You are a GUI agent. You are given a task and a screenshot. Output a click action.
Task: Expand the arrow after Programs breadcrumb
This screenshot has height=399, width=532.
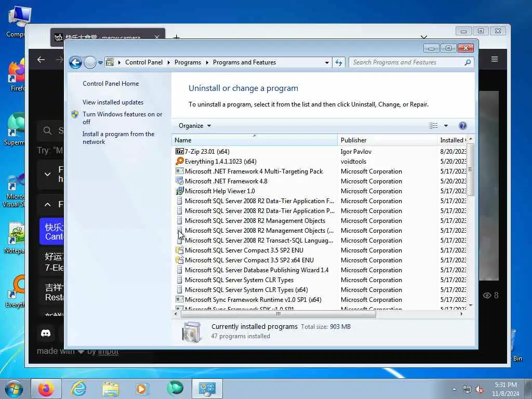coord(207,63)
